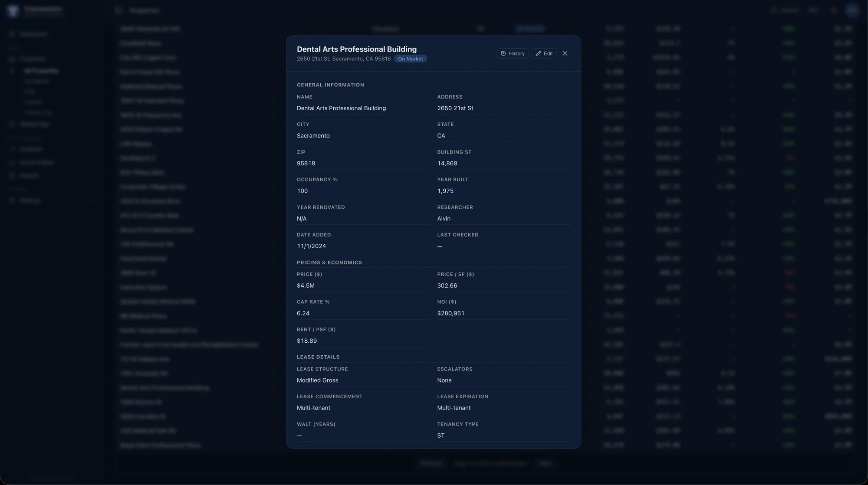Select the Rent / PSF value $18.89
The image size is (868, 485).
[x=306, y=341]
